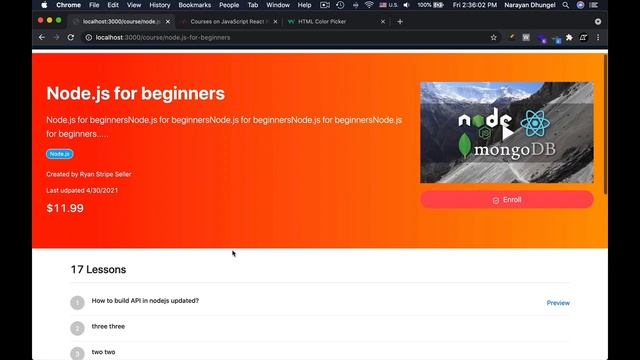640x360 pixels.
Task: Click the $11.99 price label
Action: point(65,208)
